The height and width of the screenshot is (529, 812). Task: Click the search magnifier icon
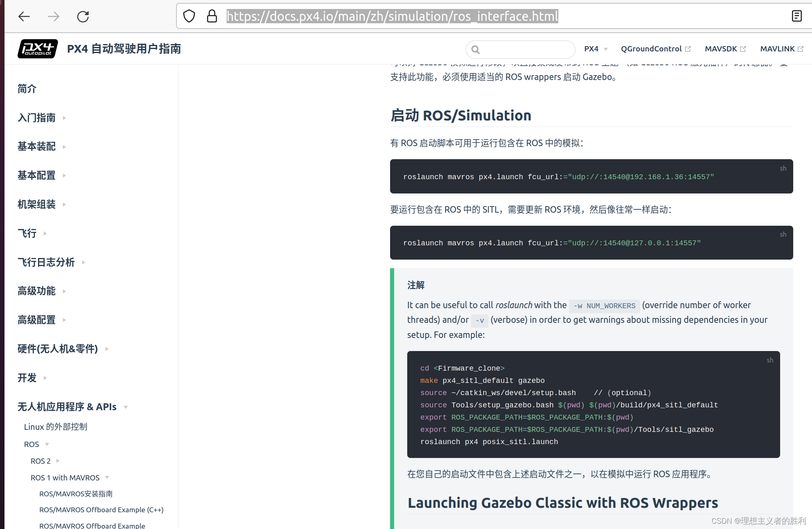tap(475, 49)
